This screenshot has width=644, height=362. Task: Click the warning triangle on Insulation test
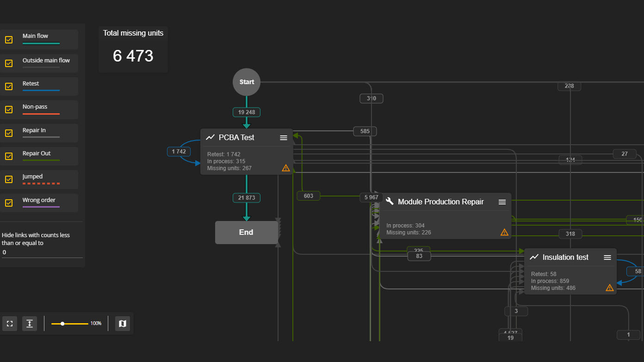610,288
